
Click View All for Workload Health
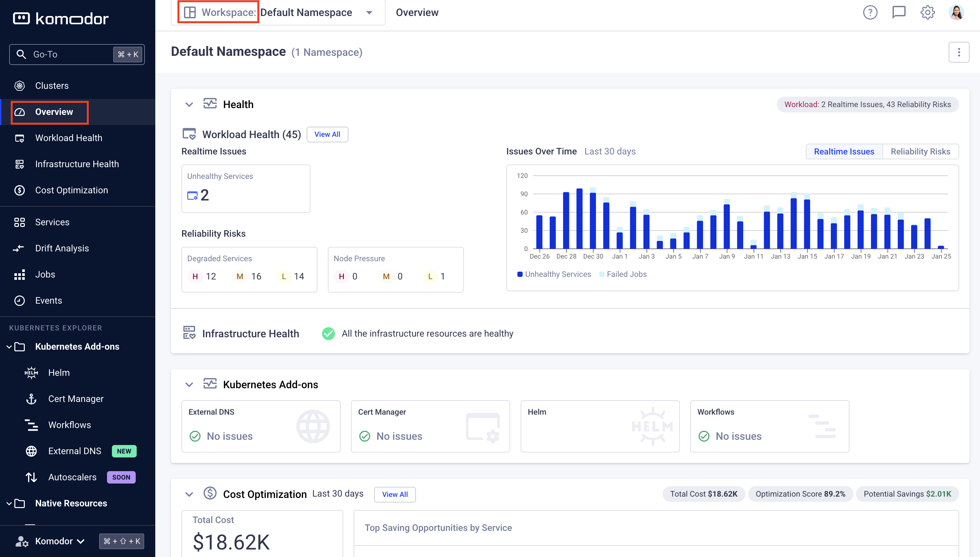click(327, 134)
